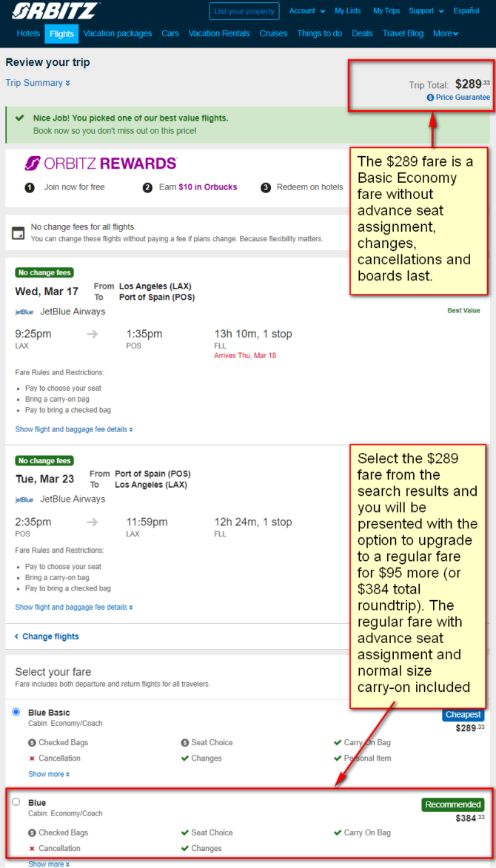Click Seat Choice dollar icon under Blue Basic
Screen dimensions: 496x868
(x=184, y=743)
